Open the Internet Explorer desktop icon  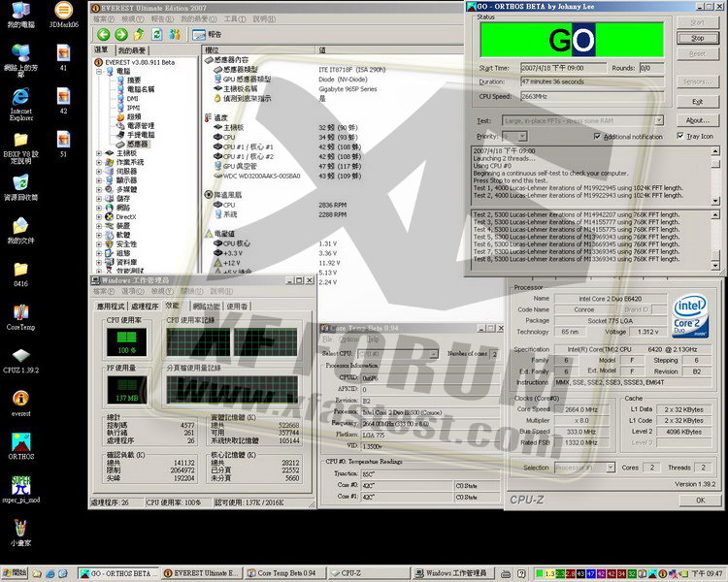(x=21, y=104)
